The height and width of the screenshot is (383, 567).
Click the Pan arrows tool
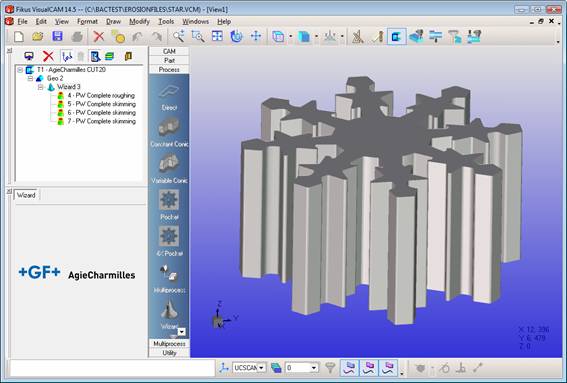pyautogui.click(x=256, y=36)
